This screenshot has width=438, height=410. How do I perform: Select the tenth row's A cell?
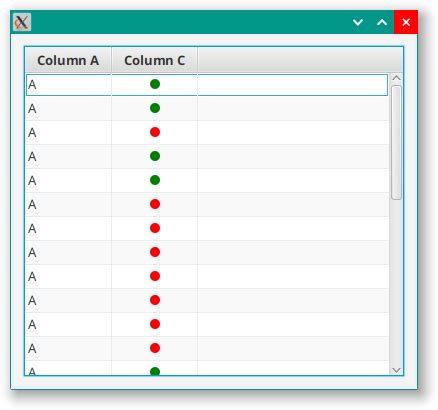pos(69,300)
